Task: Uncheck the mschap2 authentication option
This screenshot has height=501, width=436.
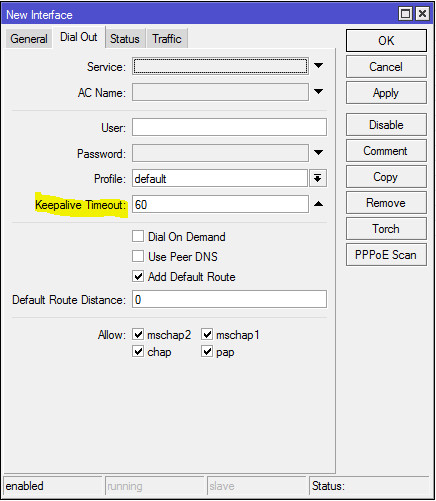Action: pyautogui.click(x=138, y=334)
